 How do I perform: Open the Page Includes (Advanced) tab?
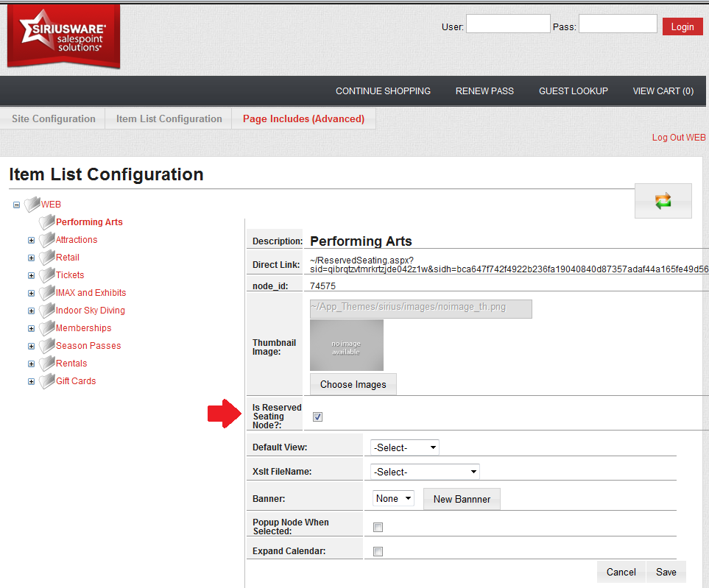click(x=303, y=119)
